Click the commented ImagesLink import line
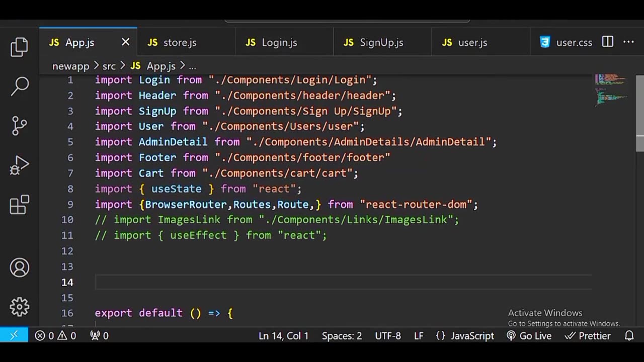The height and width of the screenshot is (362, 644). [x=277, y=220]
